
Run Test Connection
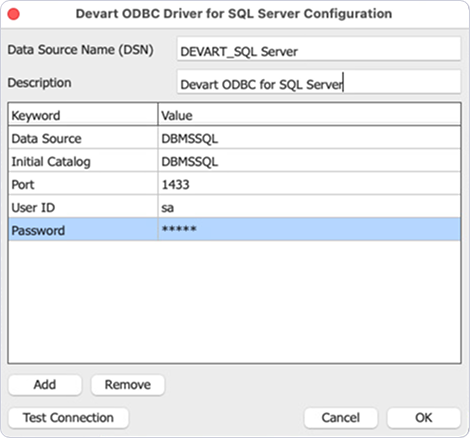(68, 418)
